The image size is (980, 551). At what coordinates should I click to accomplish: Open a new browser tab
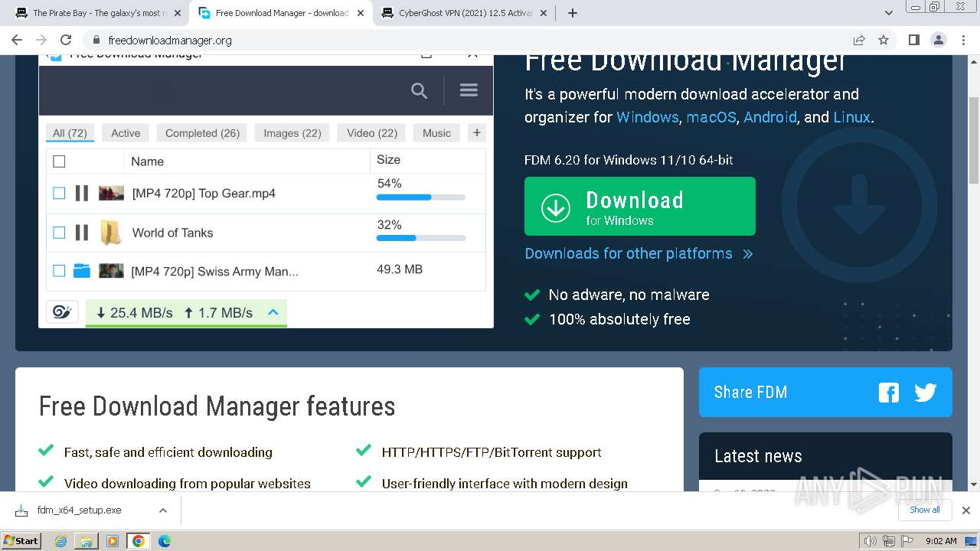pos(572,13)
